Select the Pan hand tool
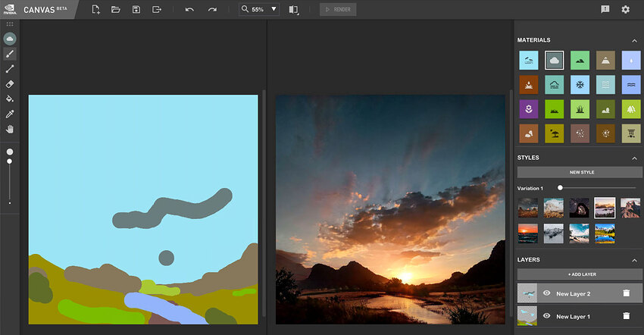Viewport: 644px width, 335px height. coord(10,129)
